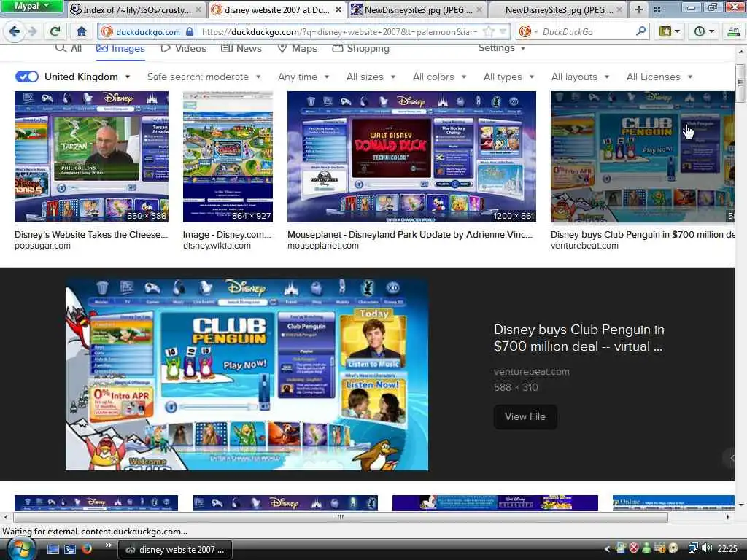Expand the Settings dropdown
The height and width of the screenshot is (560, 747).
(501, 48)
